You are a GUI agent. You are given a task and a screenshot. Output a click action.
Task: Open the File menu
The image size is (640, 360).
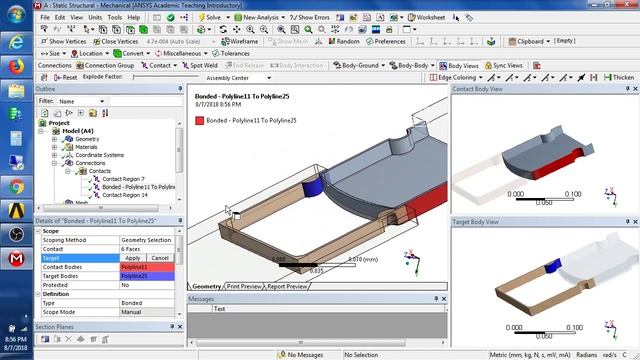click(x=45, y=18)
